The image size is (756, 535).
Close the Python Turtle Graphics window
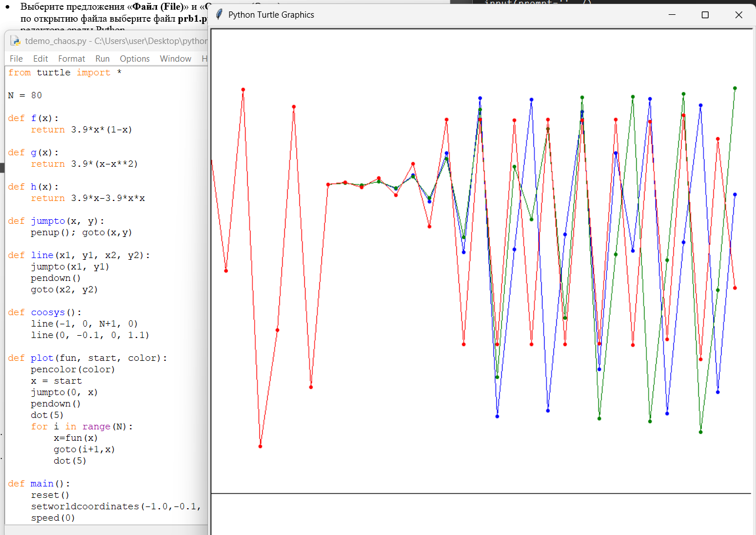pos(738,15)
